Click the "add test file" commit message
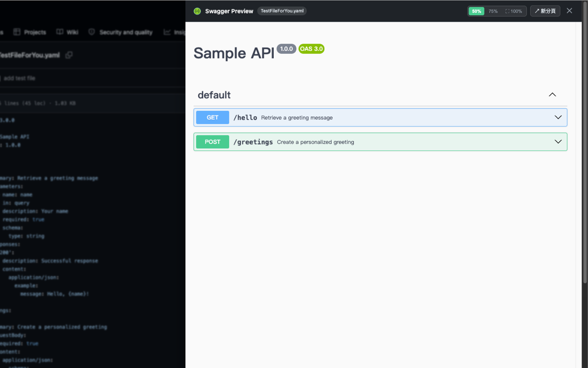588x368 pixels. 19,78
